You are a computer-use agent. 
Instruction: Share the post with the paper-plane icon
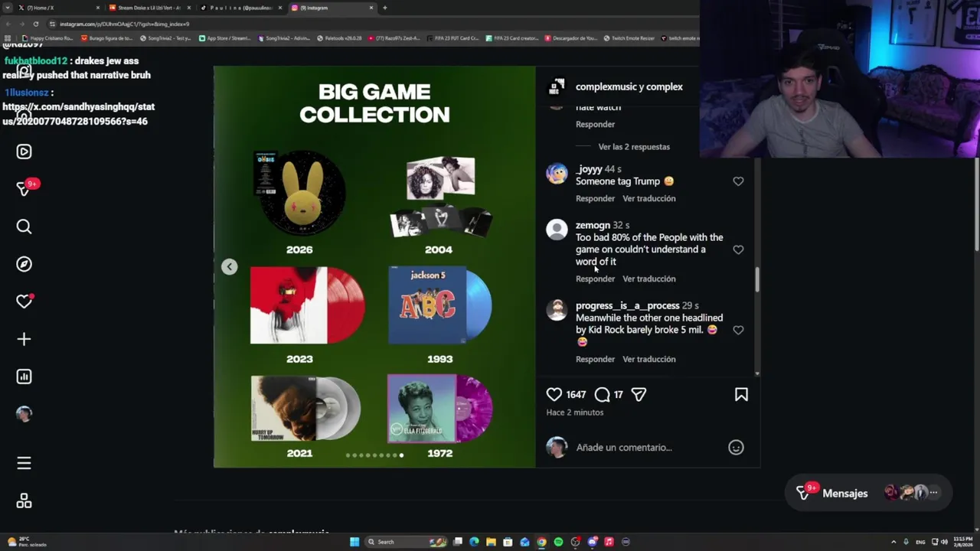pos(639,395)
